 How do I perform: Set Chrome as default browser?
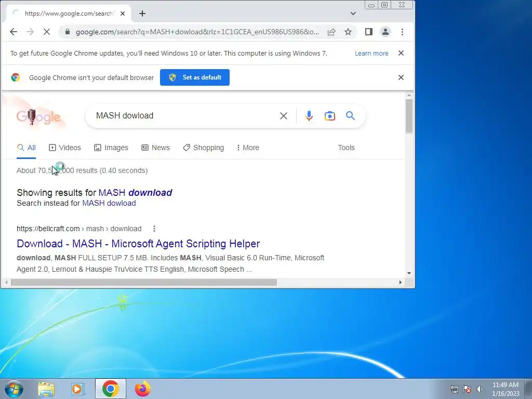coord(195,77)
